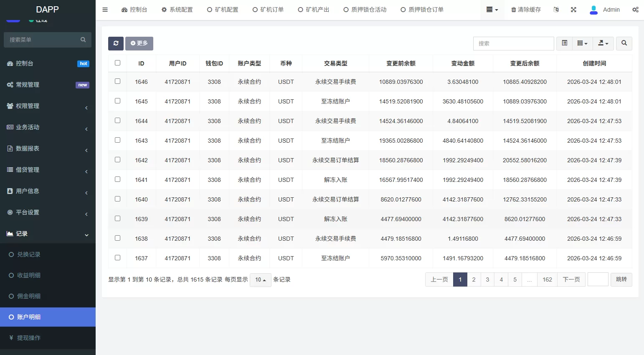Viewport: 644px width, 355px height.
Task: Open the 质押锁仓活动 menu item
Action: click(365, 9)
